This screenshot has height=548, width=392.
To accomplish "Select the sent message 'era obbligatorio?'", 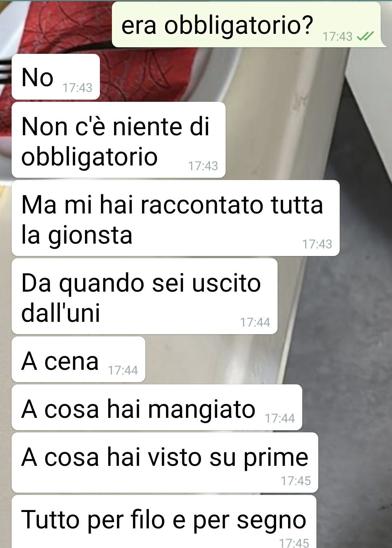I will point(248,25).
